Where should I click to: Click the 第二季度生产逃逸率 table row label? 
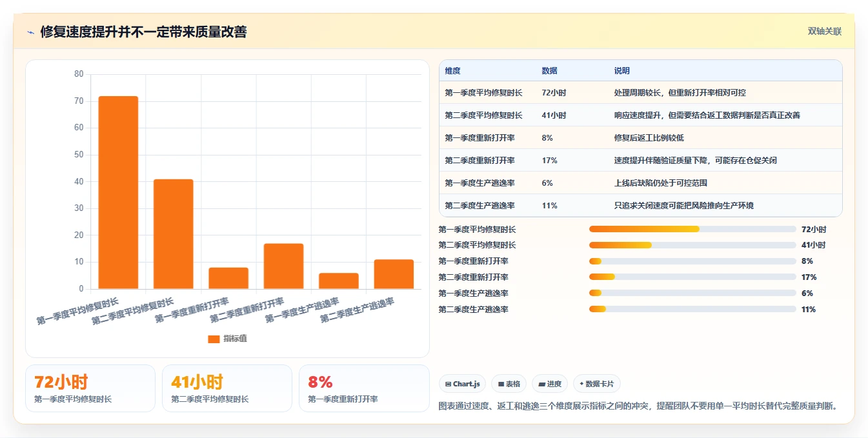tap(479, 206)
